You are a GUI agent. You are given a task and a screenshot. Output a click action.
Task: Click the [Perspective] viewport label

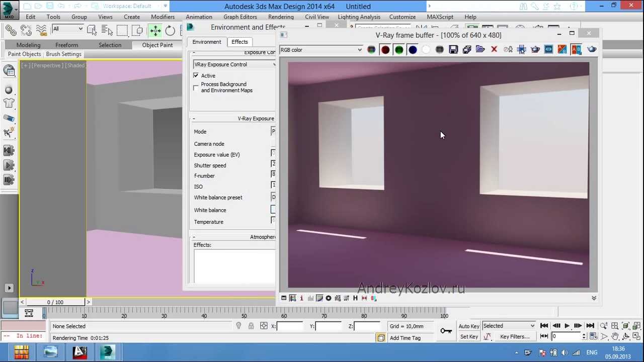point(47,65)
